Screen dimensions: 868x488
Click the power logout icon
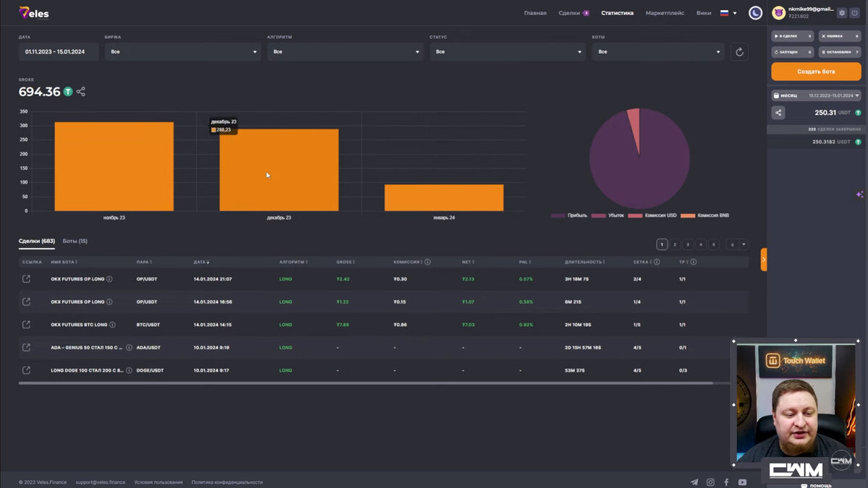tap(854, 12)
